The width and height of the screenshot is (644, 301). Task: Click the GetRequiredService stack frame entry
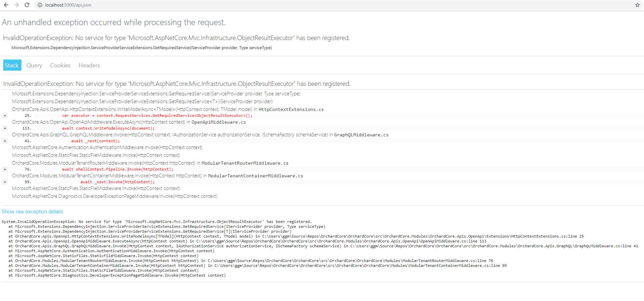156,93
